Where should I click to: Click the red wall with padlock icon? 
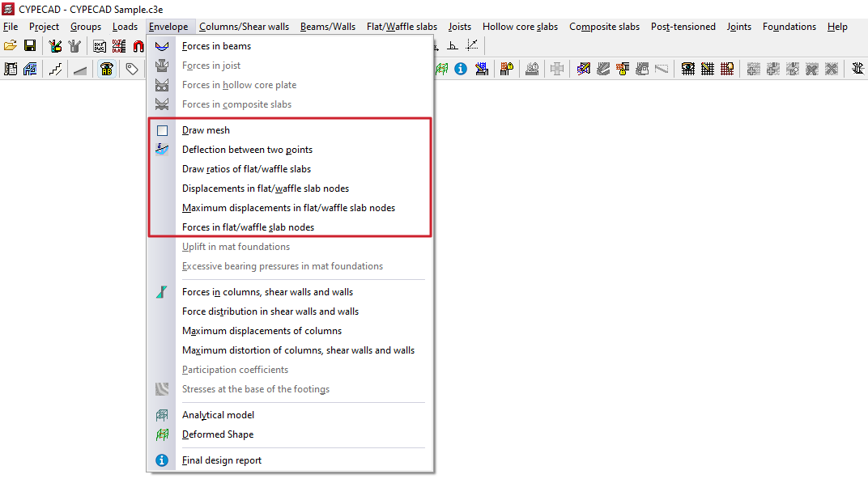(x=507, y=69)
